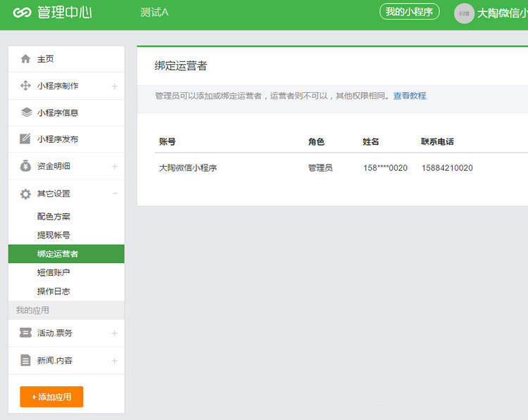Open the 配色方案 submenu item
Image resolution: width=528 pixels, height=420 pixels.
point(54,217)
